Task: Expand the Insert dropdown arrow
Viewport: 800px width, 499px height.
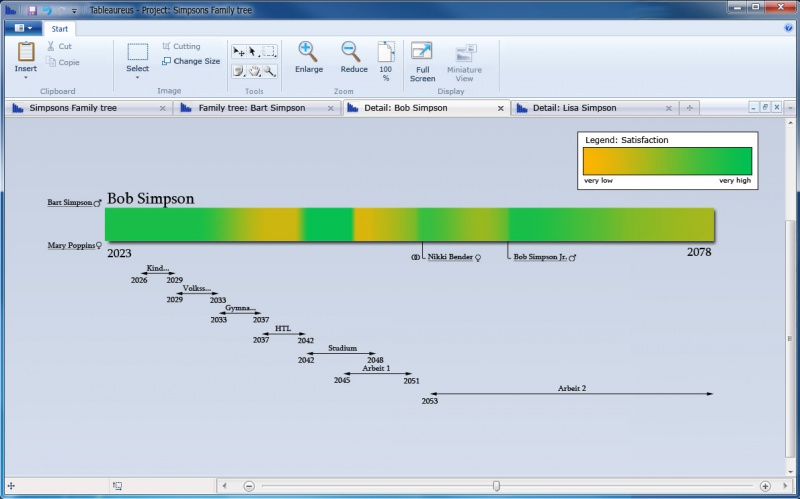Action: 26,78
